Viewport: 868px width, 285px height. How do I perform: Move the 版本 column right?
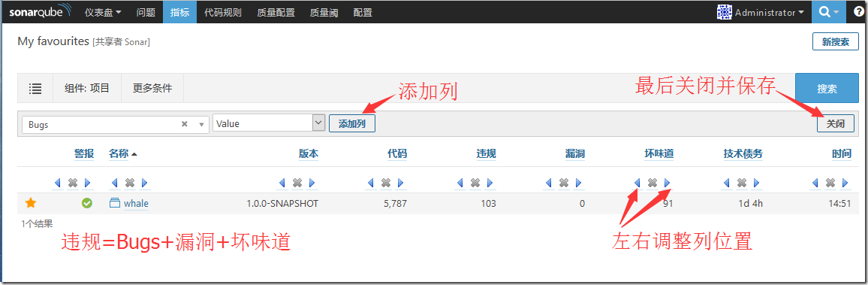tap(312, 183)
